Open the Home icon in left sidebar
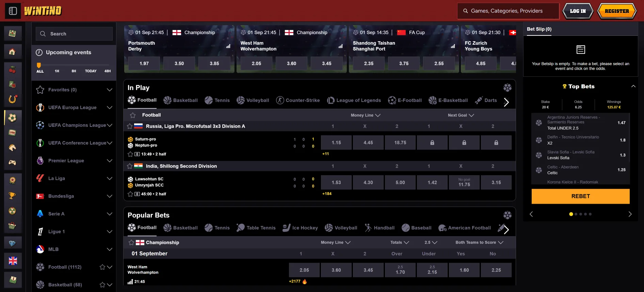This screenshot has width=644, height=292. click(x=13, y=52)
